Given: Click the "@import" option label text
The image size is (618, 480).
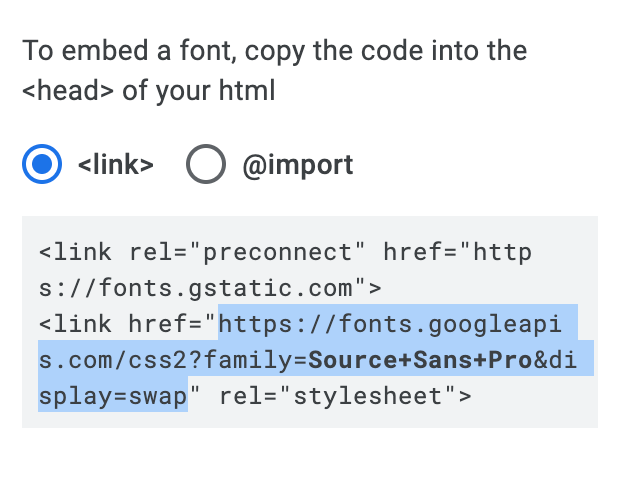Looking at the screenshot, I should click(x=298, y=166).
